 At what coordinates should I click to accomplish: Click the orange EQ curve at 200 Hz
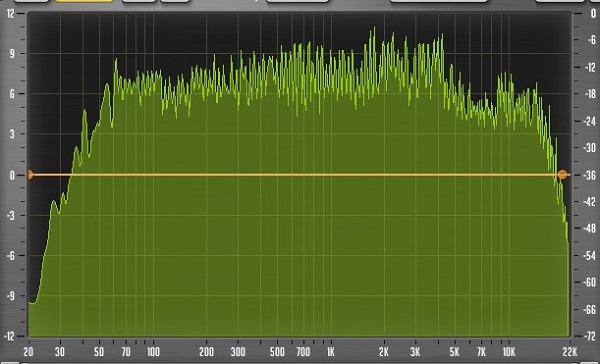coord(207,175)
